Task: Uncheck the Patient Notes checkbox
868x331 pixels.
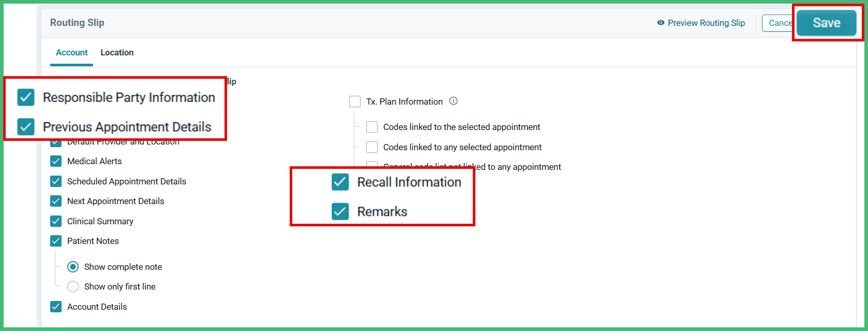Action: pos(56,240)
